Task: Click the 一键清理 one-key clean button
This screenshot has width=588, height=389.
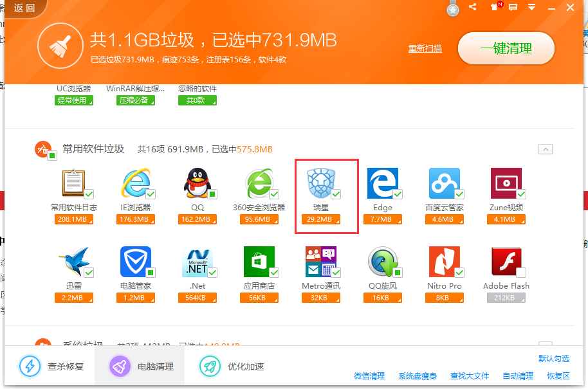Action: (x=506, y=48)
